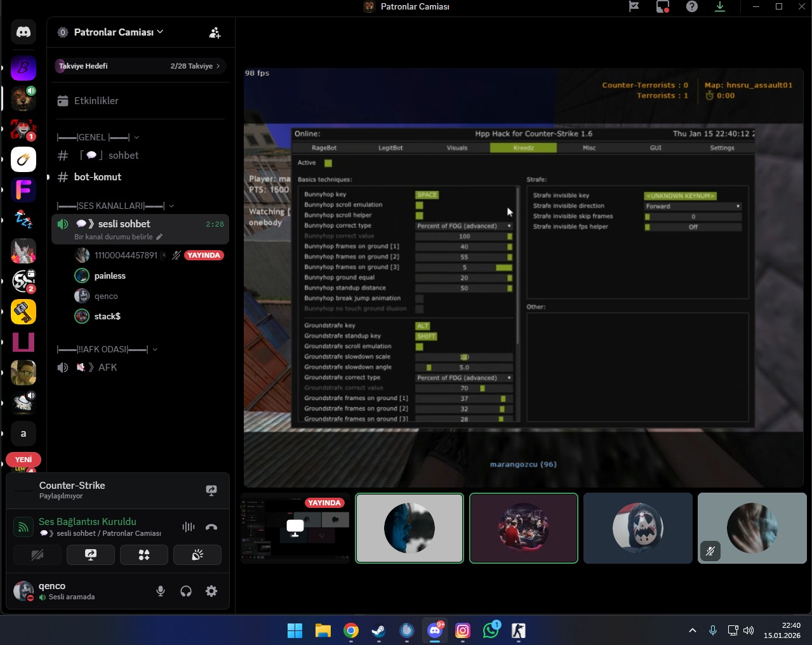Select the pink F server icon
Viewport: 812px width, 645px height.
(23, 190)
